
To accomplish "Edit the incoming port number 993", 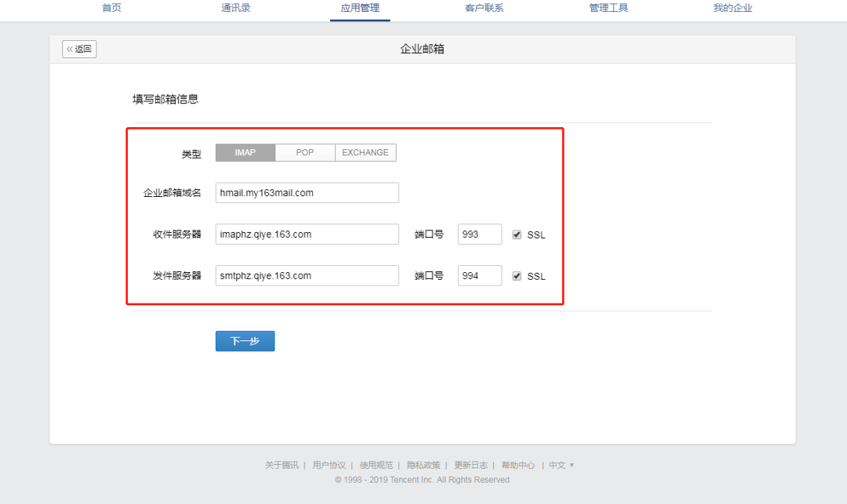I will coord(479,235).
